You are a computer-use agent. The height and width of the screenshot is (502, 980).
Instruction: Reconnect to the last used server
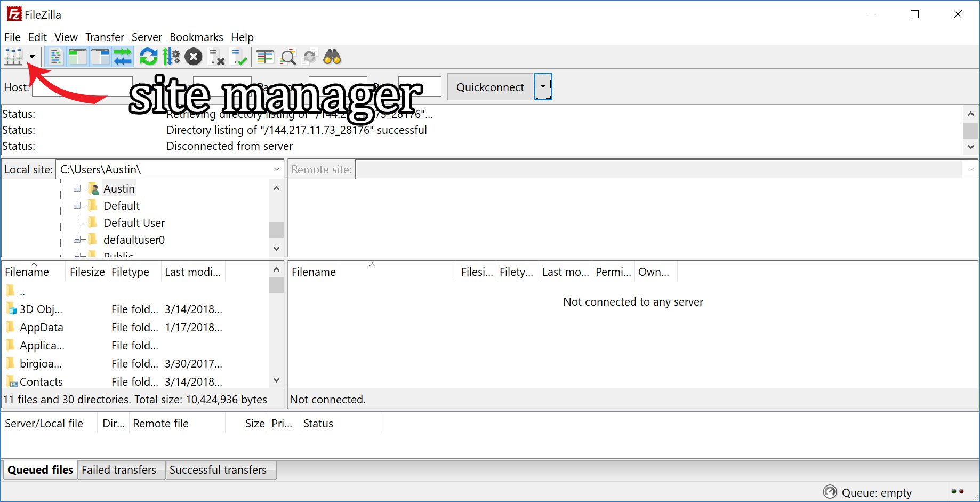239,57
